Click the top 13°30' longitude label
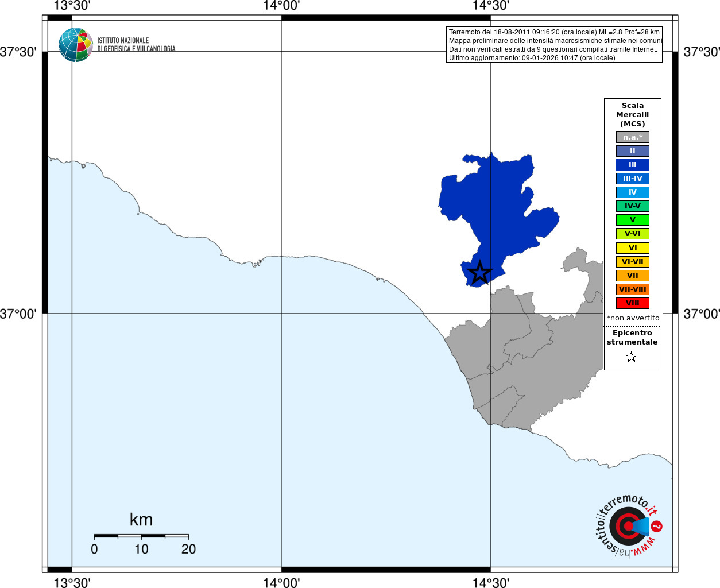This screenshot has width=720, height=588. [x=72, y=6]
